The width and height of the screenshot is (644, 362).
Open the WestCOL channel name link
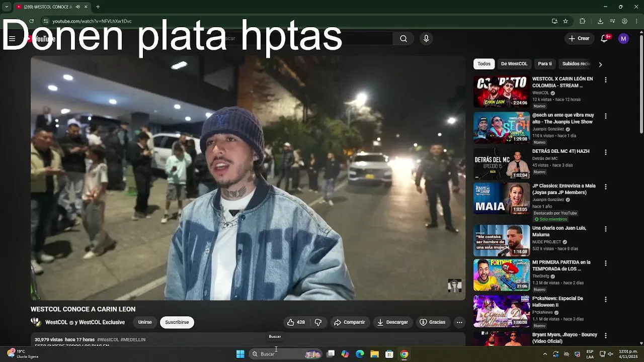(56, 322)
